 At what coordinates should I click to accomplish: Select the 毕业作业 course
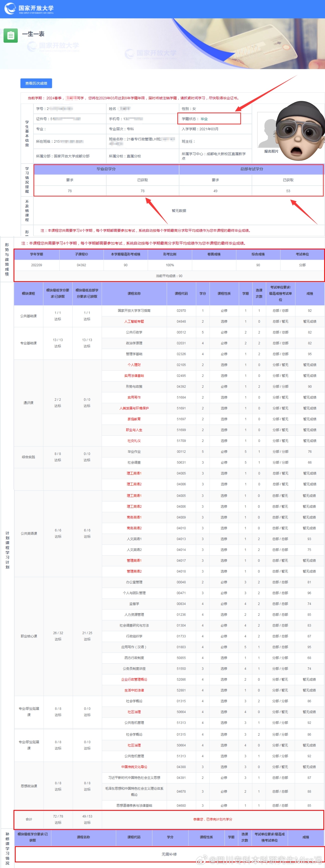[x=134, y=452]
